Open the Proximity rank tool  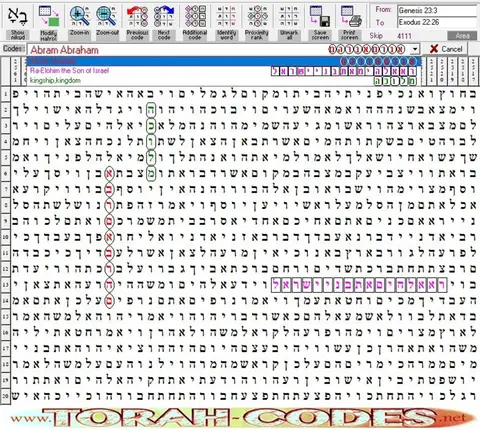click(257, 16)
